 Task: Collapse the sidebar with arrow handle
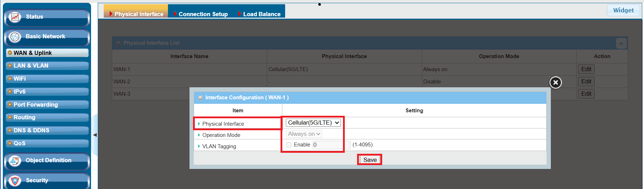pyautogui.click(x=95, y=135)
